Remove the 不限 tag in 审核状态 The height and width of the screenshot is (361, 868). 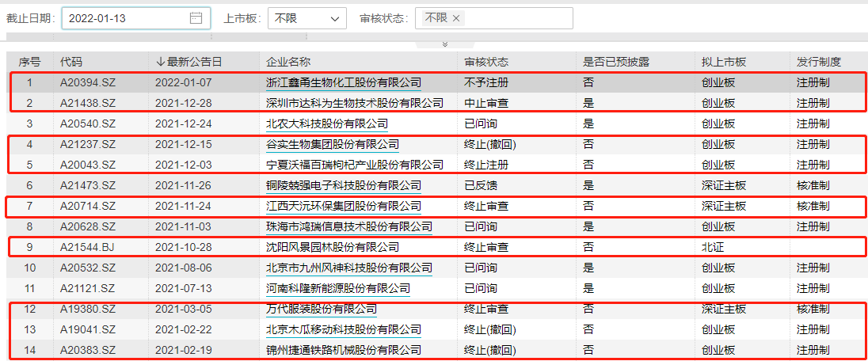coord(456,18)
